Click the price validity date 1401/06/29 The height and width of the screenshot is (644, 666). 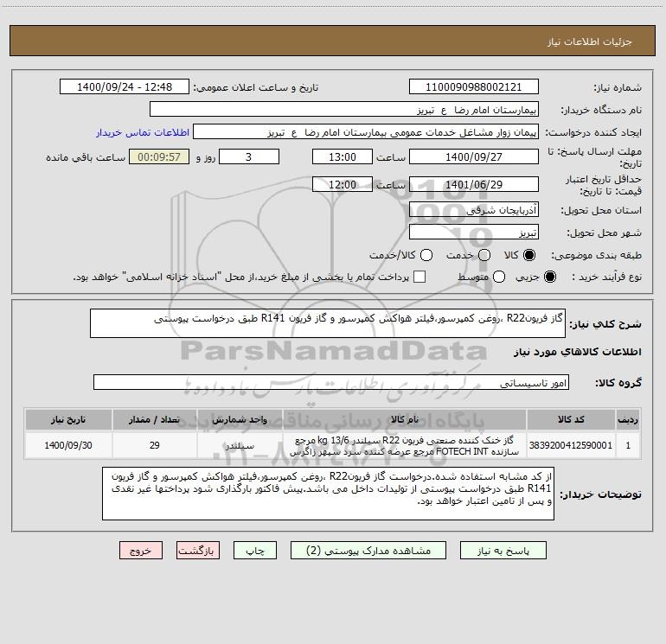(474, 184)
